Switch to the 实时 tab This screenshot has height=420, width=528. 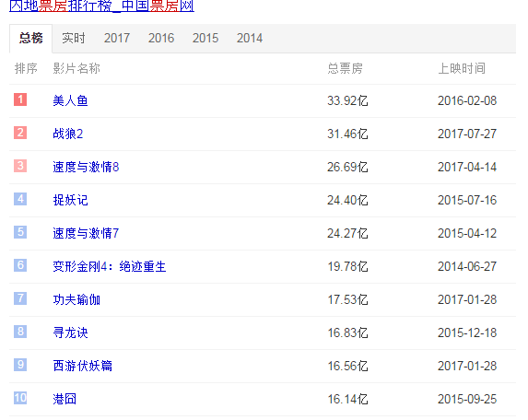pyautogui.click(x=74, y=38)
